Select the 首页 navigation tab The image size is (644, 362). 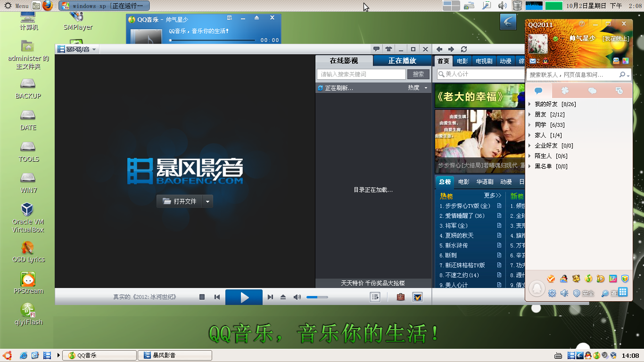click(x=443, y=61)
